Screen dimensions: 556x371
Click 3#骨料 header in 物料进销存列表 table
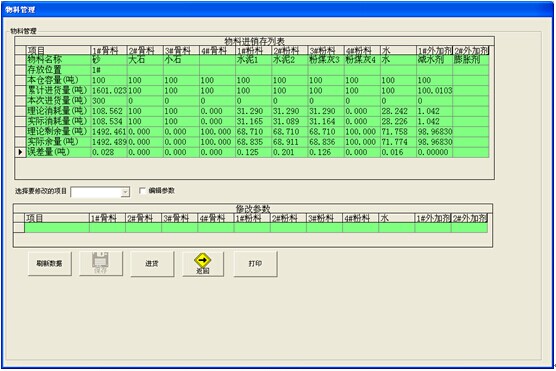point(182,50)
